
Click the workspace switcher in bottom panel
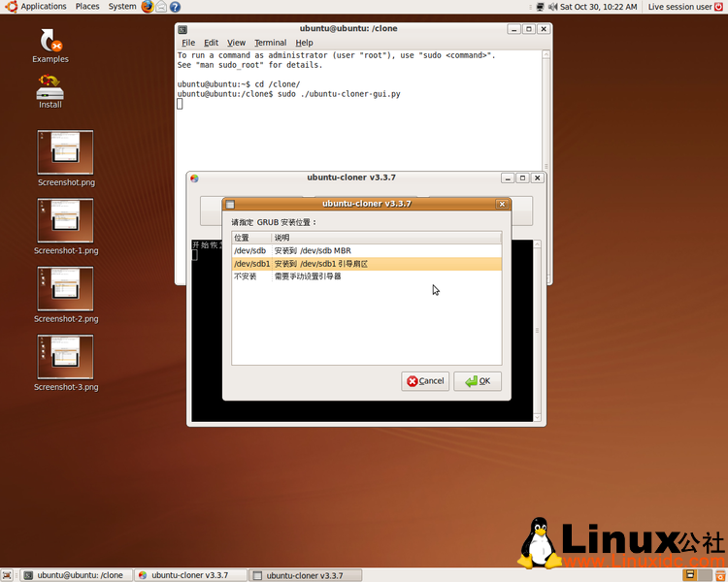(697, 575)
